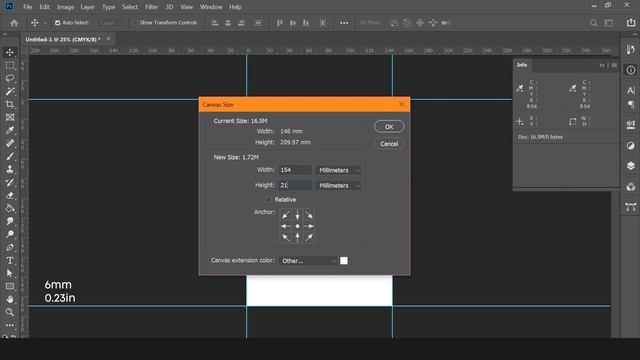Open the Layers panel icon in right dock
640x360 pixels.
(x=631, y=166)
